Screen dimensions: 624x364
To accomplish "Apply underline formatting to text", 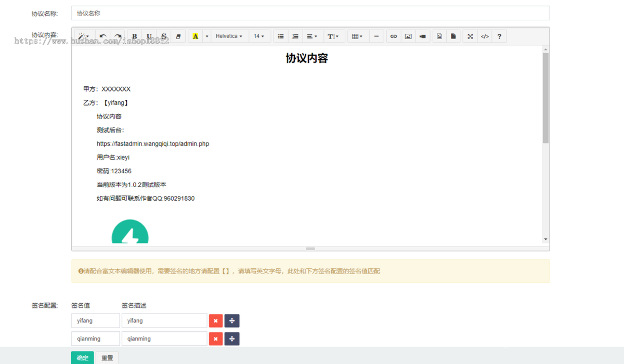I will tap(149, 36).
